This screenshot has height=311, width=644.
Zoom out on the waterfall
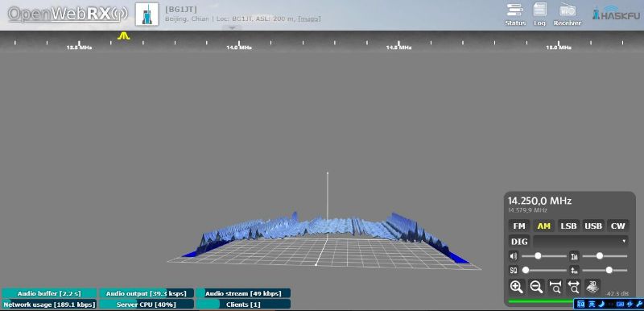coord(536,286)
